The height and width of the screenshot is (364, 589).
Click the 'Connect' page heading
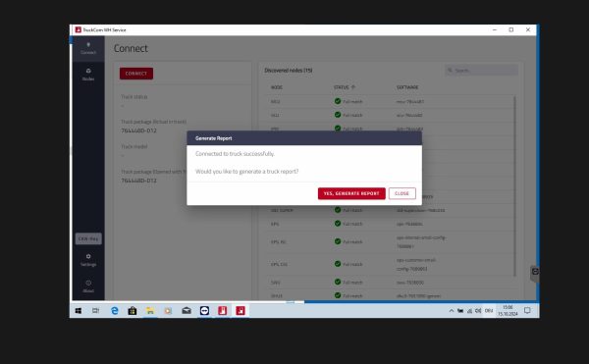[131, 48]
